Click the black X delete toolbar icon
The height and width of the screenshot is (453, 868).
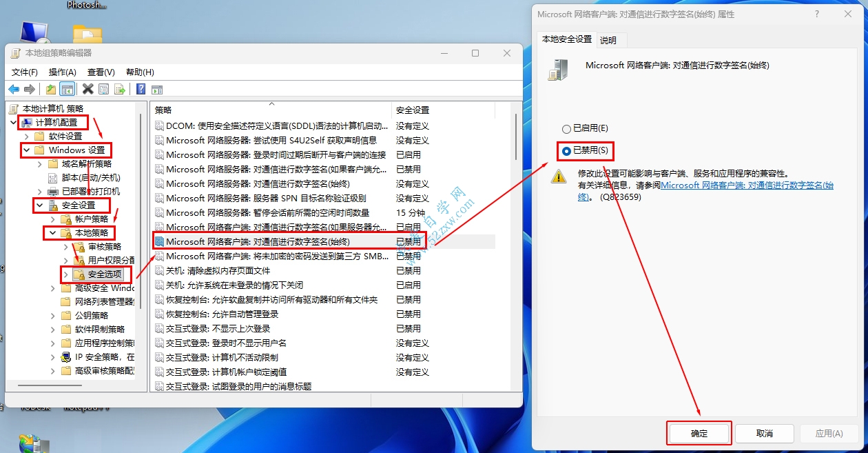[87, 89]
